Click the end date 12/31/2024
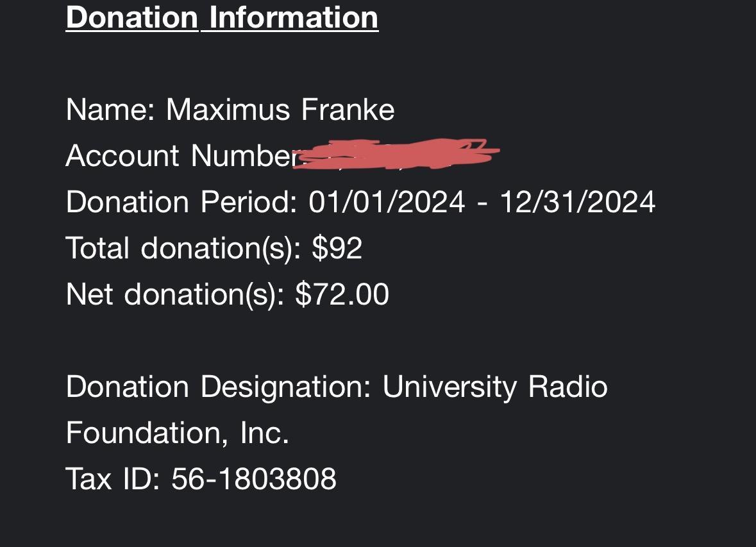The width and height of the screenshot is (756, 547). pos(577,202)
